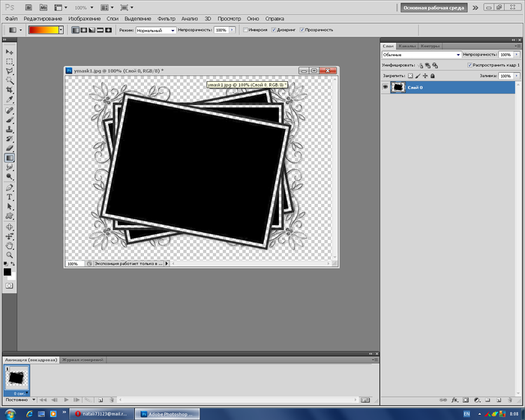Select the Dodge tool
This screenshot has width=525, height=420.
[9, 177]
